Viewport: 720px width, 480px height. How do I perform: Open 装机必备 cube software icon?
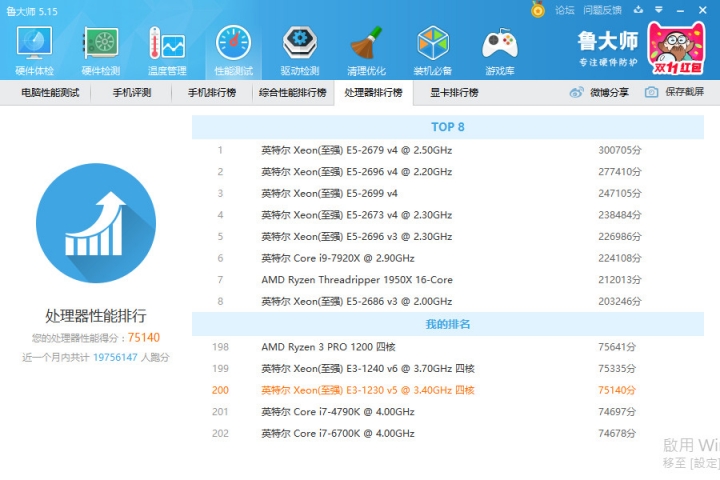click(433, 51)
